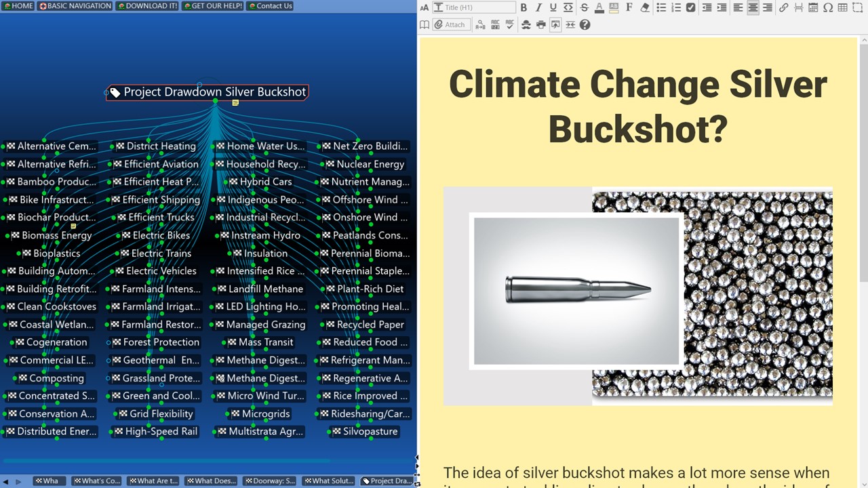Toggle the open-book reading view
This screenshot has width=868, height=488.
(x=425, y=24)
